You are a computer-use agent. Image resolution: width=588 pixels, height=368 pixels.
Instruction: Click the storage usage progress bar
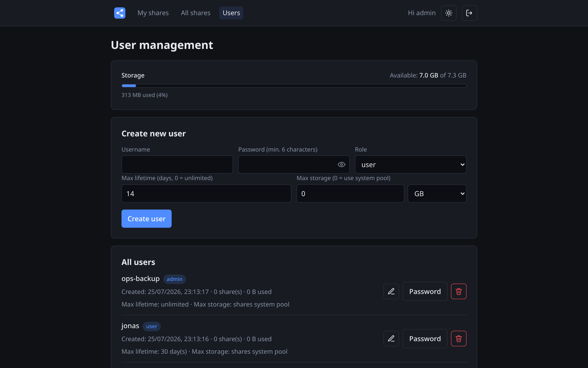coord(294,86)
